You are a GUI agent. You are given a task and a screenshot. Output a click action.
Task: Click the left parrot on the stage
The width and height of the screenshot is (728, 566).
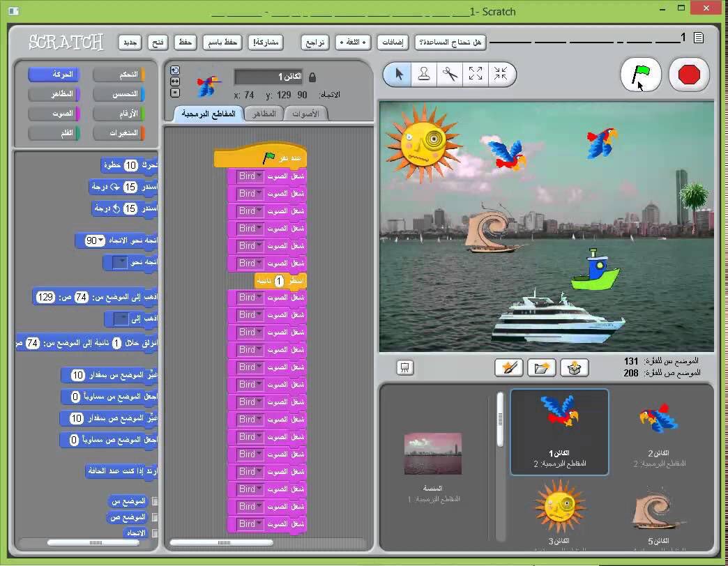tap(508, 155)
